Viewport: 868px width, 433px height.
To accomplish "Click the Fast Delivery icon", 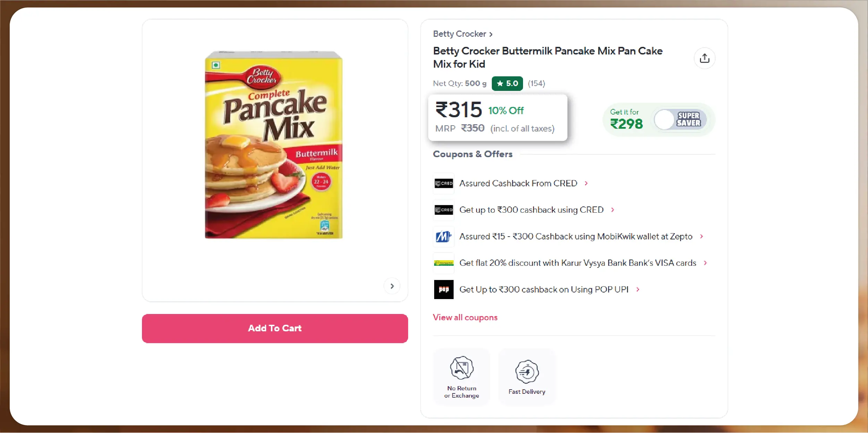I will pyautogui.click(x=527, y=372).
